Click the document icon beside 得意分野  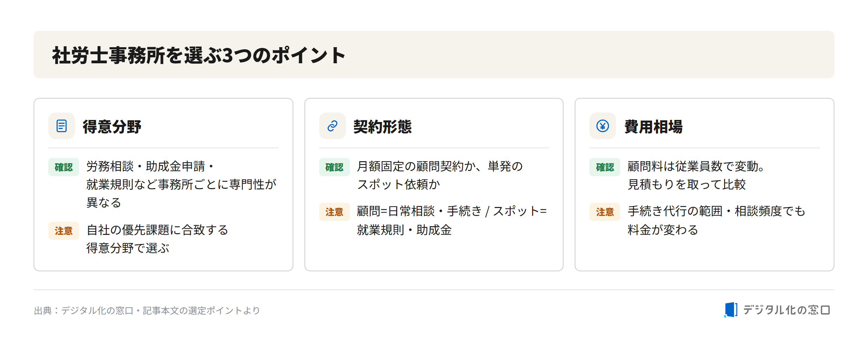tap(62, 126)
